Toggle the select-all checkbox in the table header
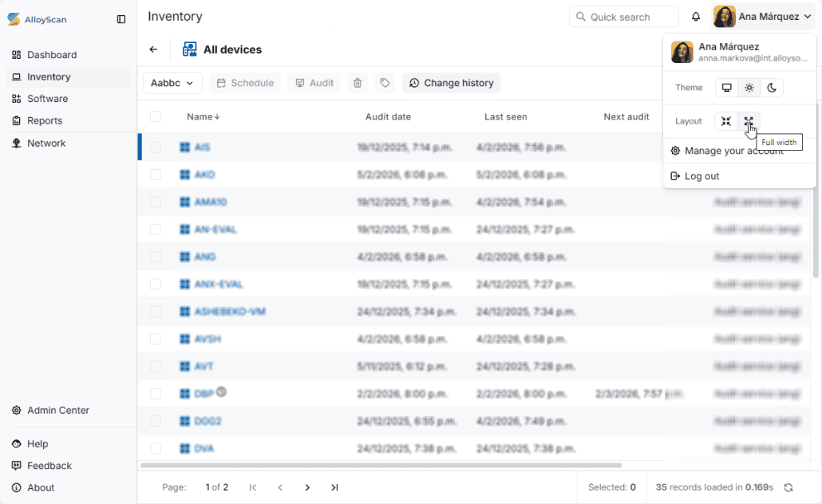822x504 pixels. [156, 116]
